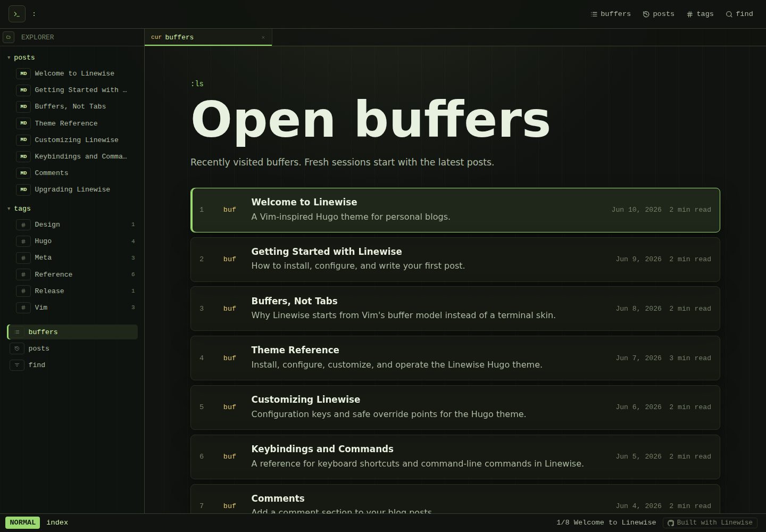This screenshot has height=532, width=766.
Task: Open posts from the top navigation
Action: pos(659,14)
